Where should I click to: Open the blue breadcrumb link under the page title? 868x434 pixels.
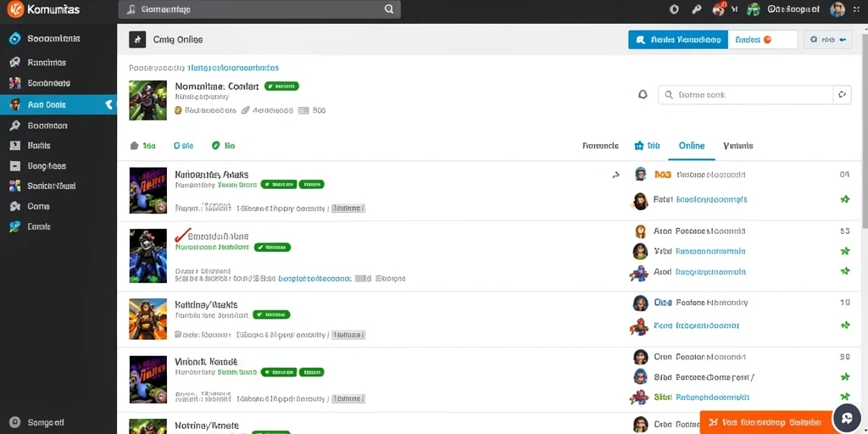(x=233, y=68)
